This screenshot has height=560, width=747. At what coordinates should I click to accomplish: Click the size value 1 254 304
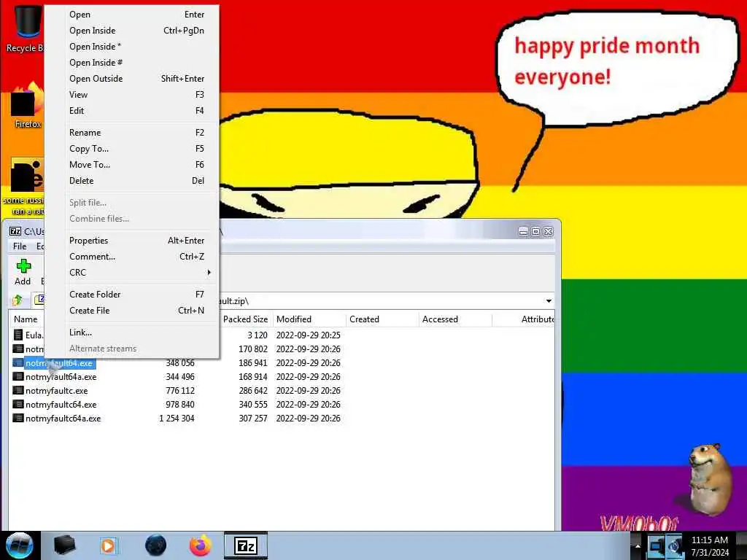177,418
